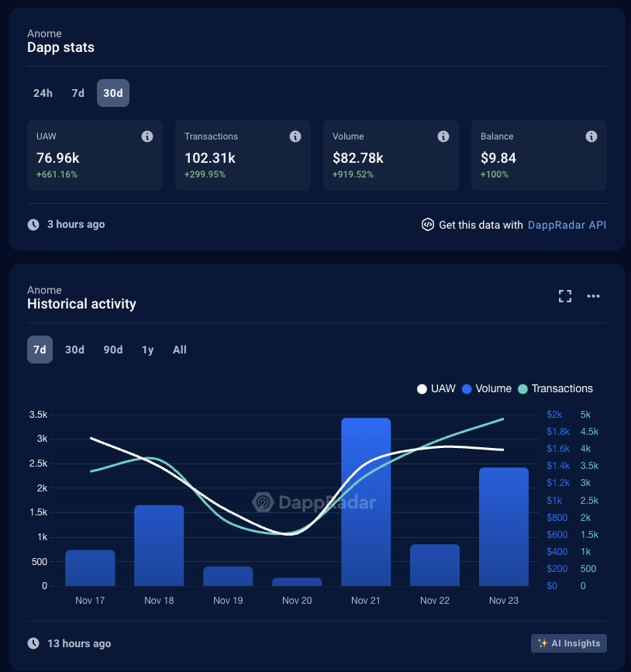Image resolution: width=631 pixels, height=672 pixels.
Task: Click the Balance card info icon
Action: tap(591, 136)
